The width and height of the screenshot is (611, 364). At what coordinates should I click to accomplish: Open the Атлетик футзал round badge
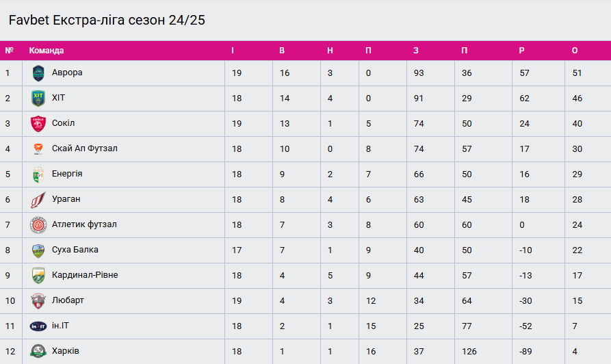38,225
